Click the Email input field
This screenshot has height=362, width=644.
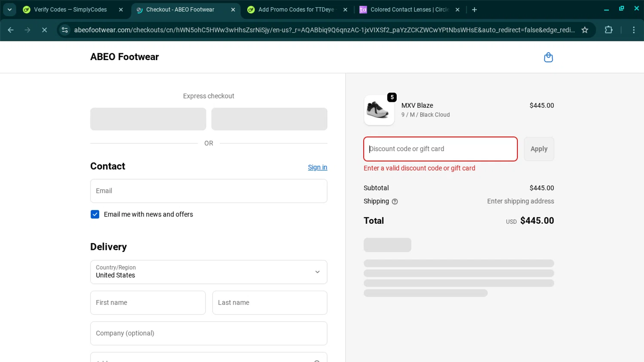tap(209, 191)
